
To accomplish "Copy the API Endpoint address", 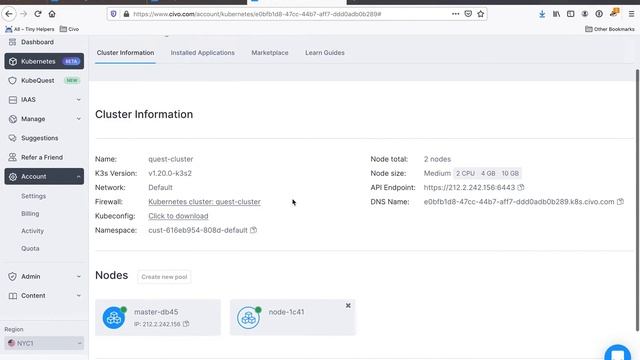I will click(521, 187).
